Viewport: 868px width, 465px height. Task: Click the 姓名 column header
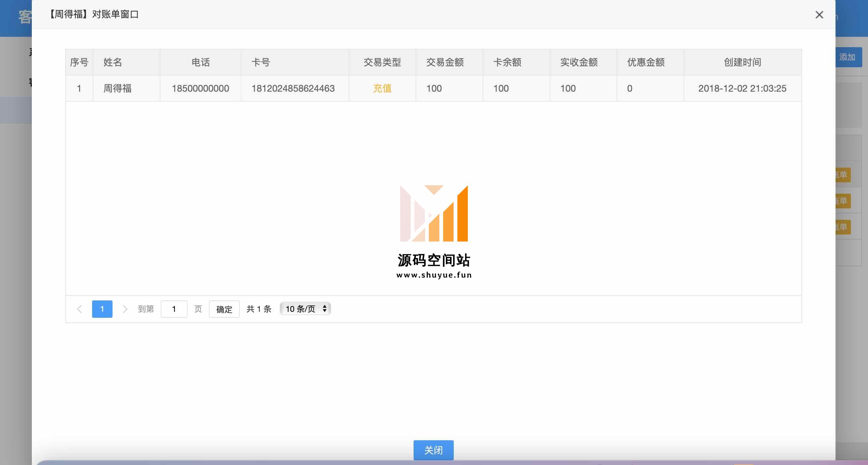[126, 62]
